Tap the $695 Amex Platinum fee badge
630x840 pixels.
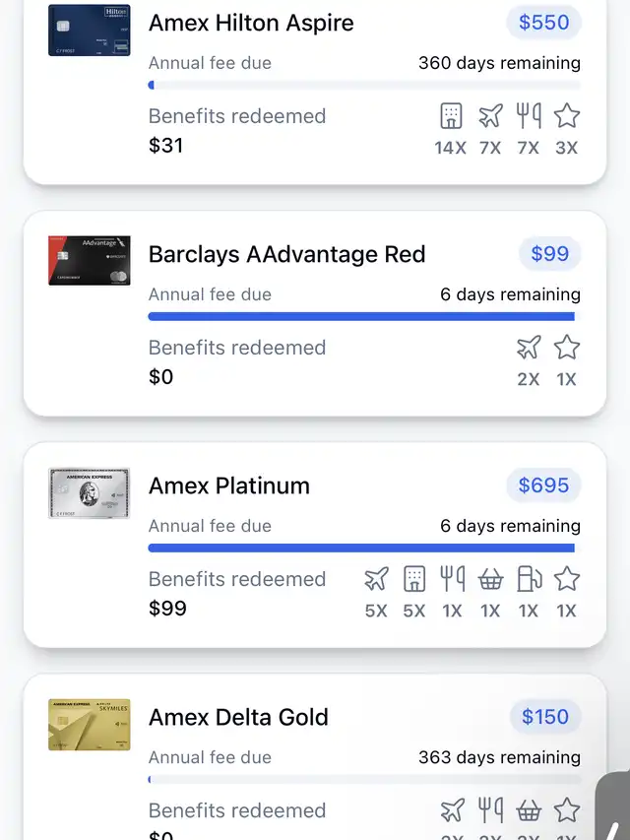[x=543, y=485]
